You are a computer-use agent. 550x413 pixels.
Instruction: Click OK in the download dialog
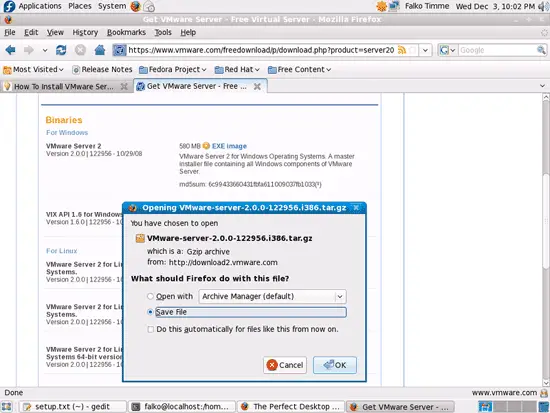[335, 365]
